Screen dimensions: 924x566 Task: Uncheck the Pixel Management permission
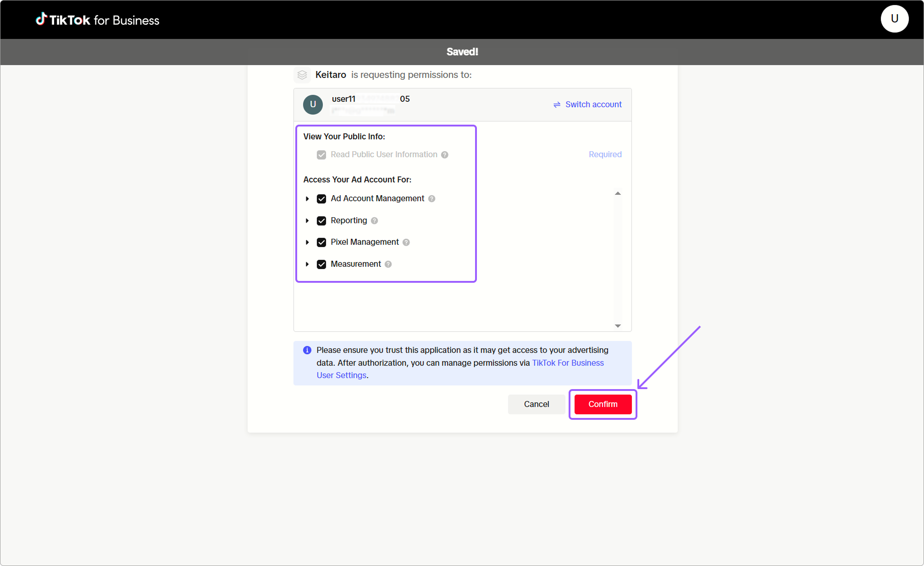tap(321, 242)
